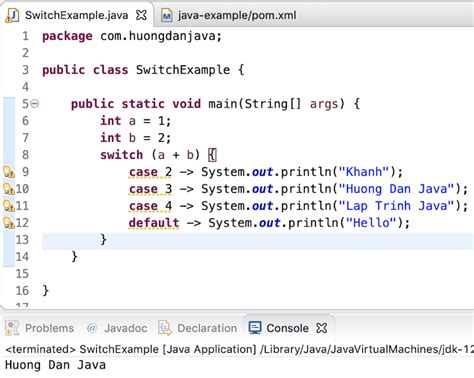Click the Console monitor icon
Screen dimensions: 474x378
[x=255, y=328]
